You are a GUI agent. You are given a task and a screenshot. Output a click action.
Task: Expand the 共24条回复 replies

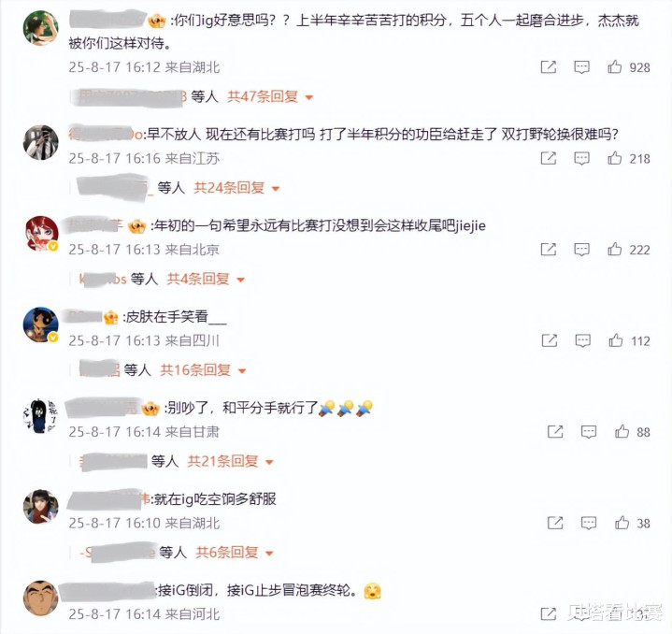coord(236,187)
